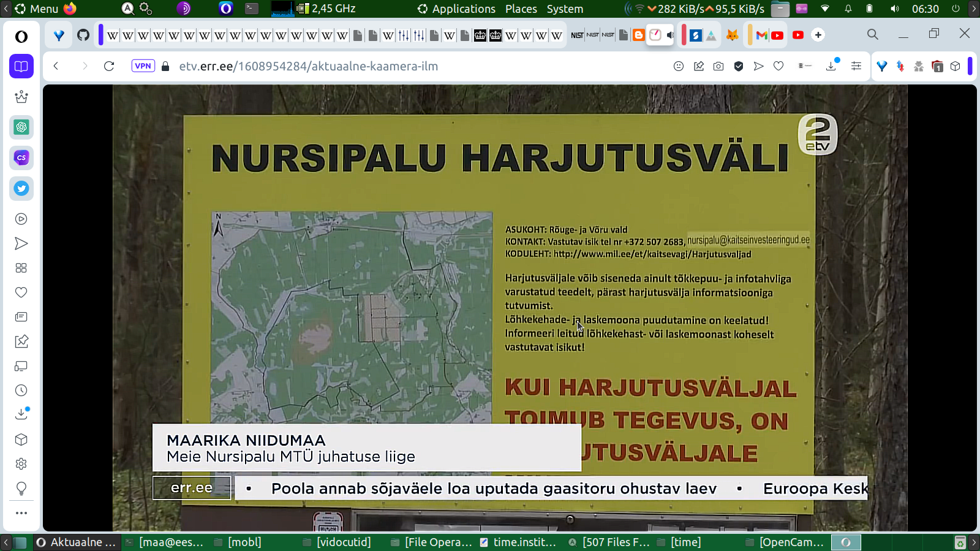Screen dimensions: 980x551
Task: Toggle the ad blocker shield icon
Action: 739,66
